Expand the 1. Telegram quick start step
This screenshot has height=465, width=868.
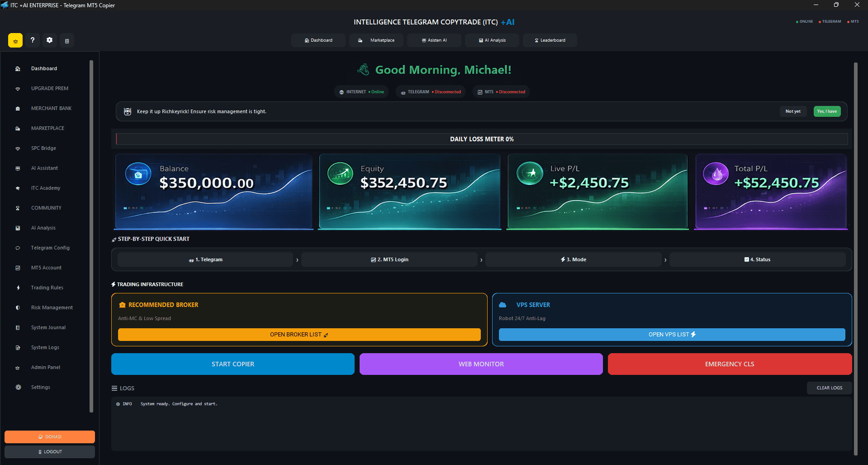(206, 259)
